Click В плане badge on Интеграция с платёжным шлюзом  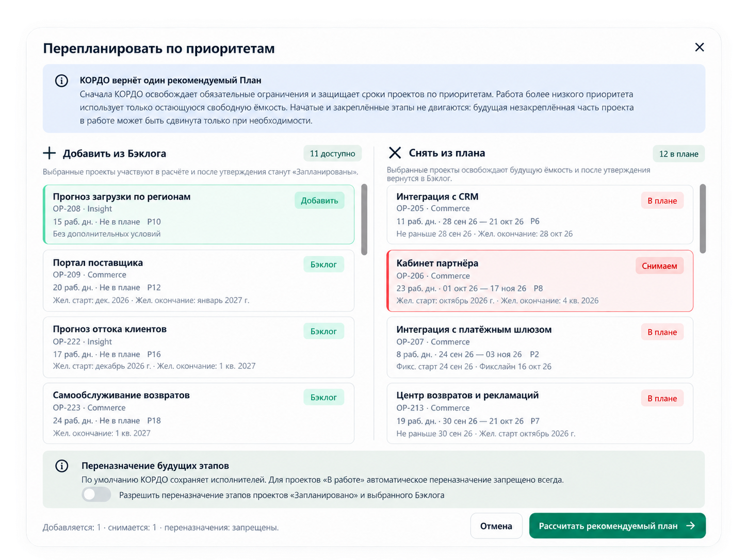tap(662, 332)
